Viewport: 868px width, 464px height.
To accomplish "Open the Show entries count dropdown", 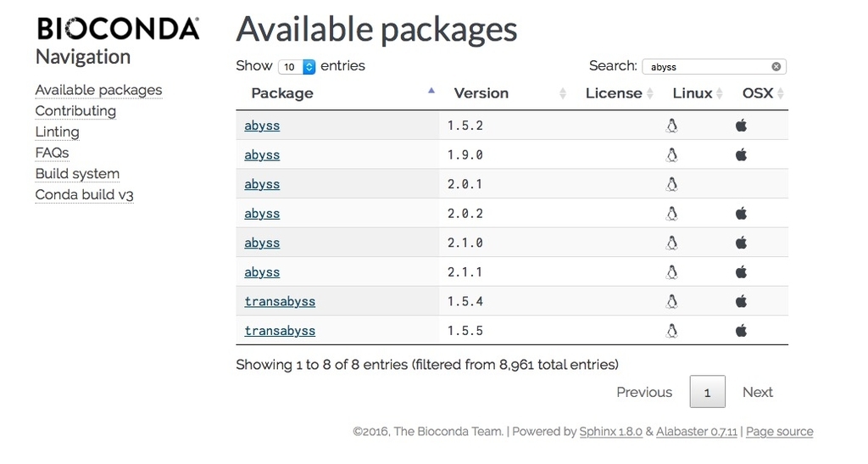I will pyautogui.click(x=297, y=66).
